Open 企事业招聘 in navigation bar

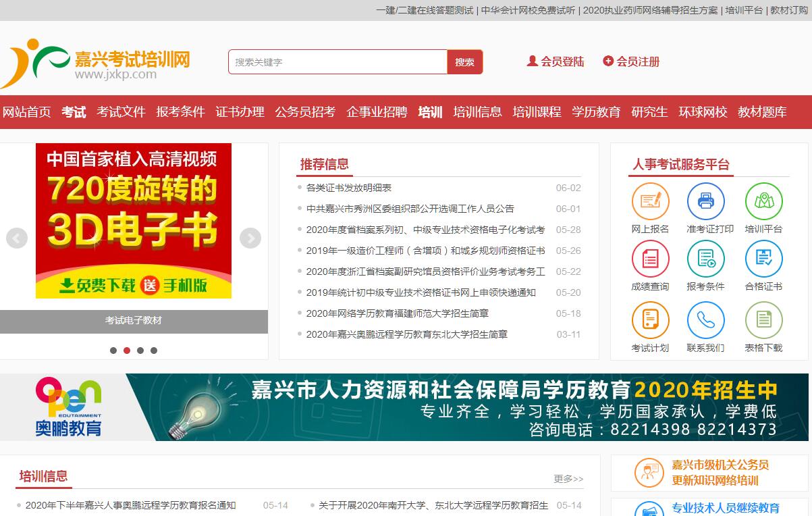(377, 112)
